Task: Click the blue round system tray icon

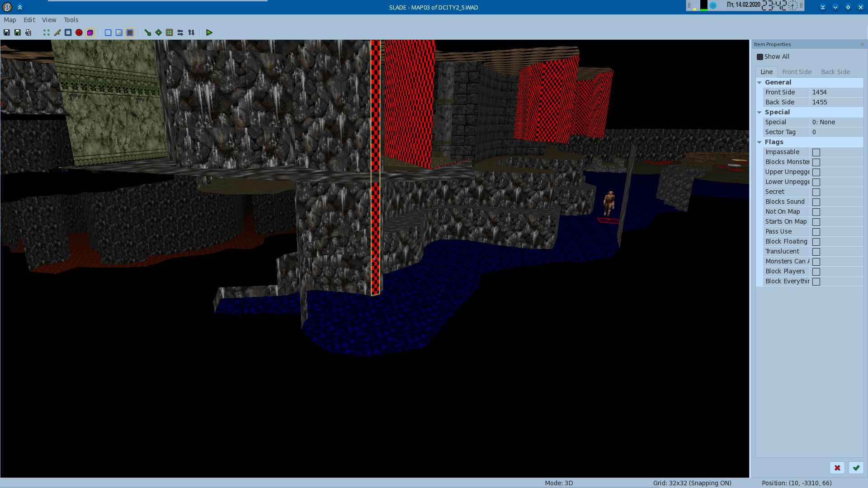Action: [713, 5]
